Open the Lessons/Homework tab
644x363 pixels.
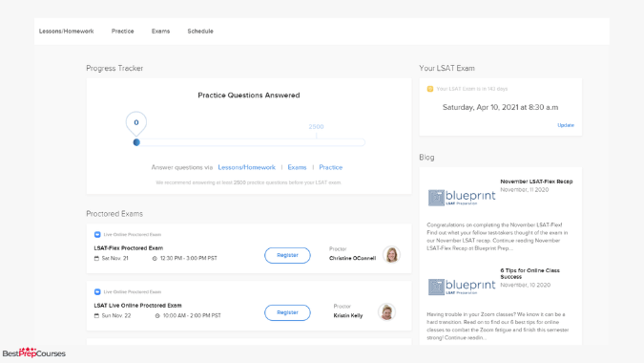point(66,32)
